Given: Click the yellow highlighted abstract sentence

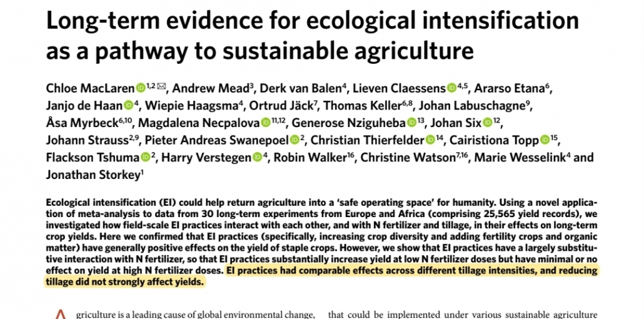Looking at the screenshot, I should tap(321, 276).
